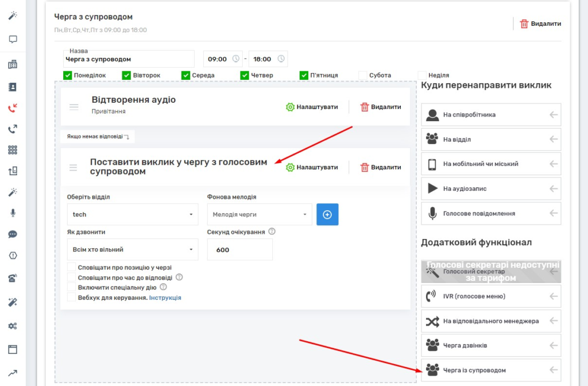Click blue plus button next to melody
Screen dimensions: 588x386
pos(327,214)
